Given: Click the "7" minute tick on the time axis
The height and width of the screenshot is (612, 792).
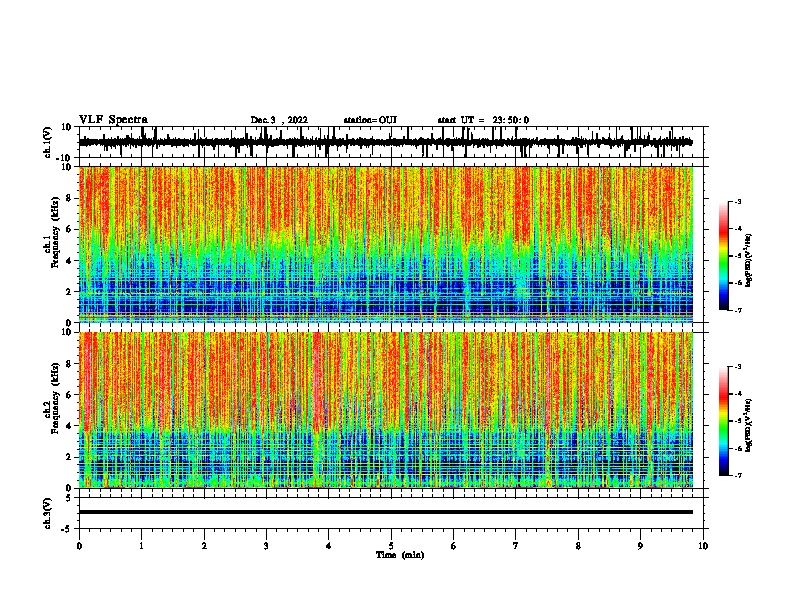Looking at the screenshot, I should (x=516, y=546).
